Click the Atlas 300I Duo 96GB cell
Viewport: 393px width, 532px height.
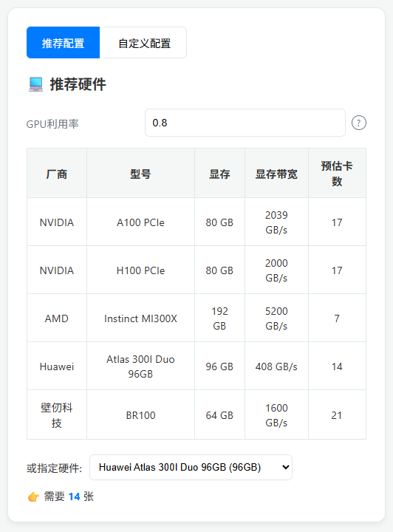pyautogui.click(x=140, y=366)
